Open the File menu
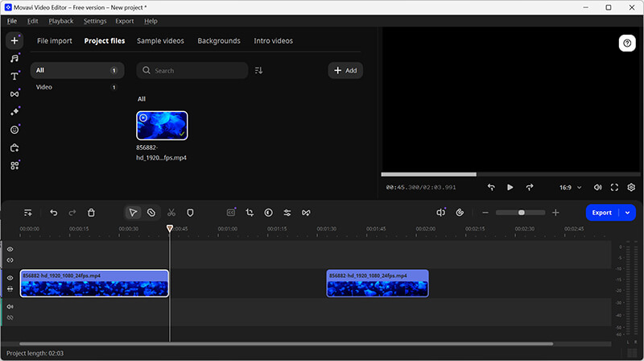Image resolution: width=644 pixels, height=361 pixels. click(12, 21)
